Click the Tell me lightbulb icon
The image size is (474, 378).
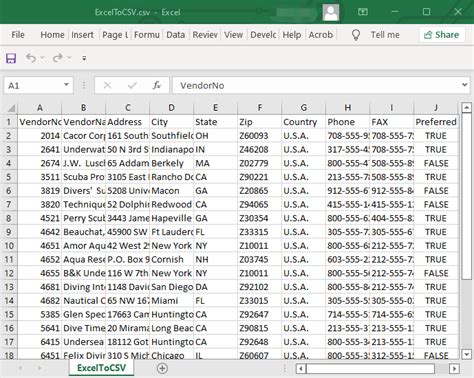pyautogui.click(x=356, y=35)
